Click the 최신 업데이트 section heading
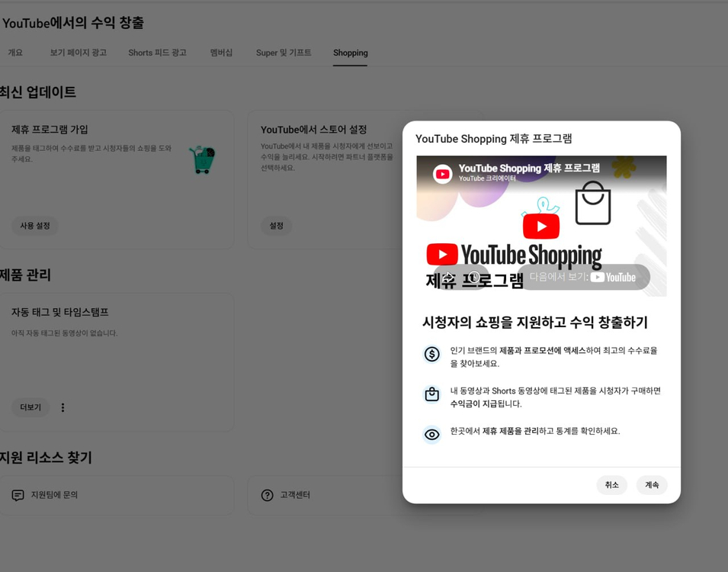The image size is (728, 572). (37, 92)
